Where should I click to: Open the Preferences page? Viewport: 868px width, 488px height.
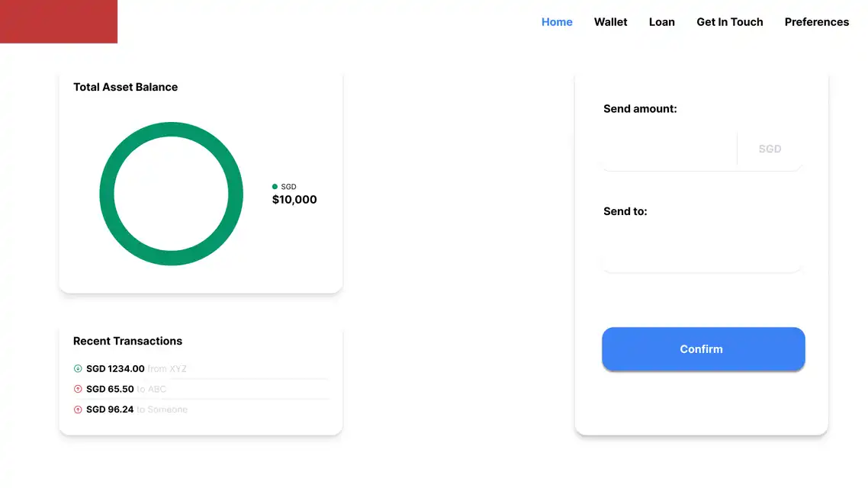tap(816, 22)
